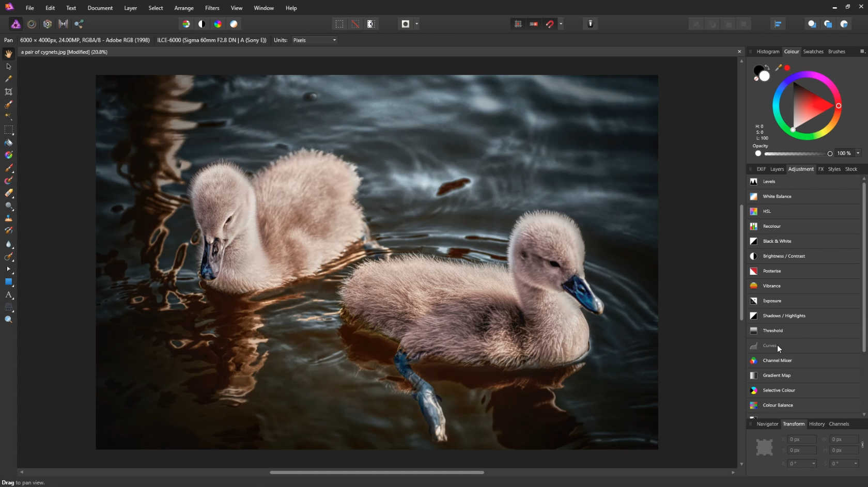This screenshot has height=487, width=868.
Task: Add a Black & White adjustment
Action: [x=777, y=241]
